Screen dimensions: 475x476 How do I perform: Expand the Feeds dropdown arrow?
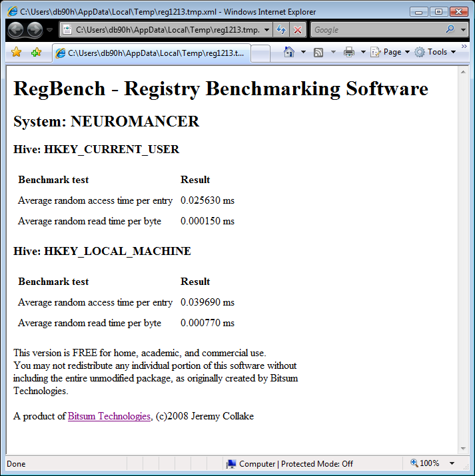coord(333,52)
